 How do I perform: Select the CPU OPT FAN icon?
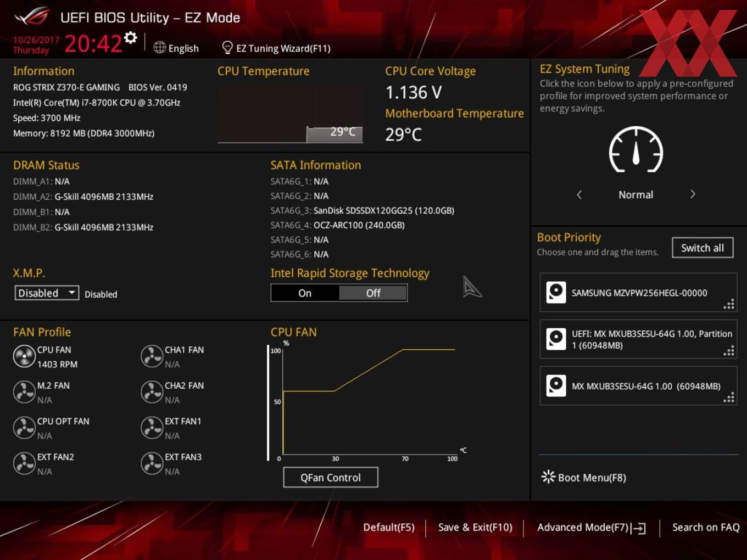point(24,428)
